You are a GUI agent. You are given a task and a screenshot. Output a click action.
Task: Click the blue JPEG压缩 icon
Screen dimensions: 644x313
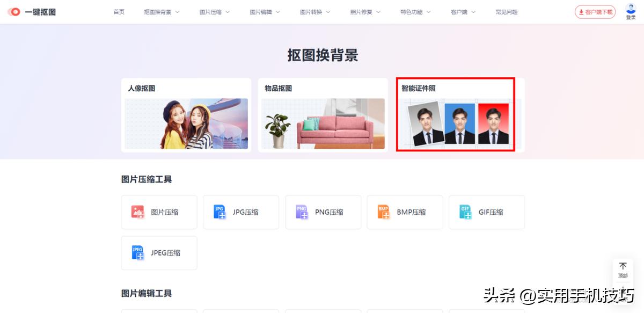[137, 253]
